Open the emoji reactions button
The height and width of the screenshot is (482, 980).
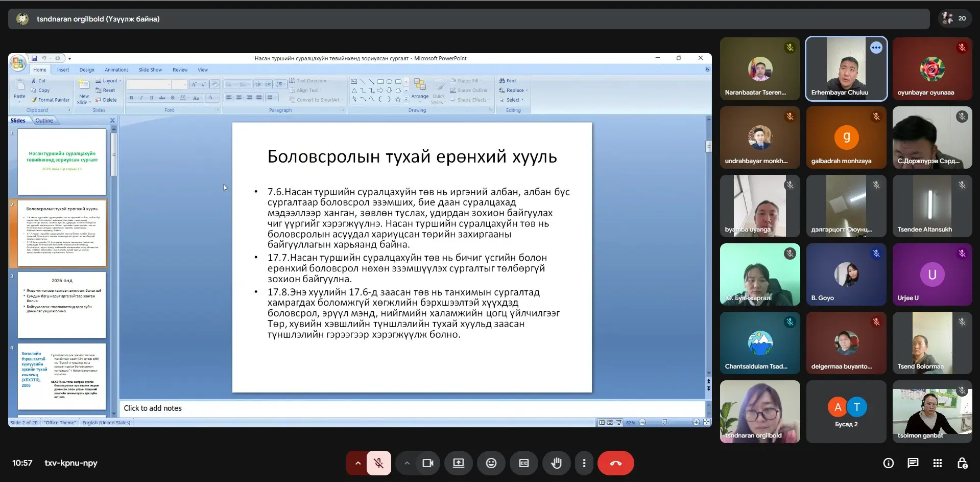point(491,463)
